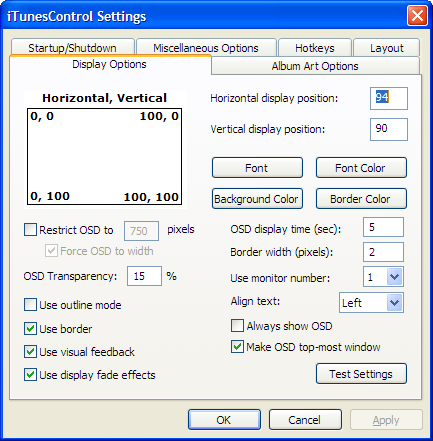Click the Cancel button
This screenshot has height=441, width=433.
[x=305, y=420]
